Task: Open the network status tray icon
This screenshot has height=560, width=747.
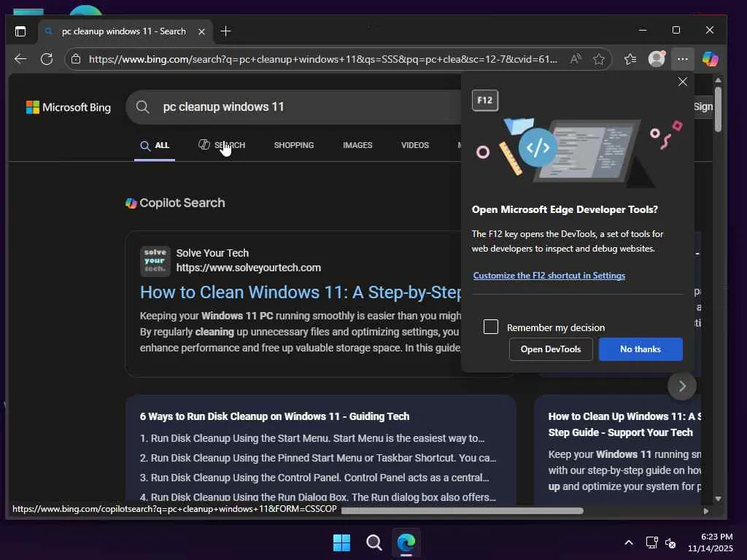Action: [x=651, y=542]
